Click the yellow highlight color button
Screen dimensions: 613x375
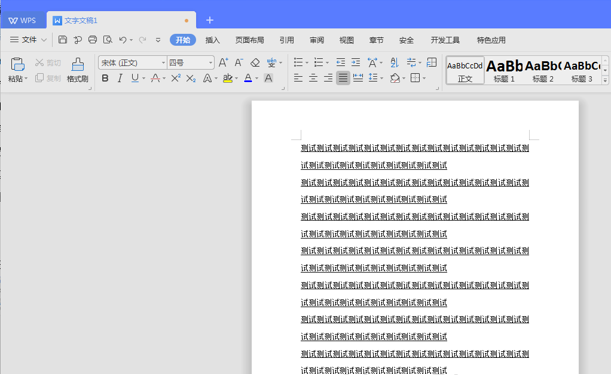[228, 78]
